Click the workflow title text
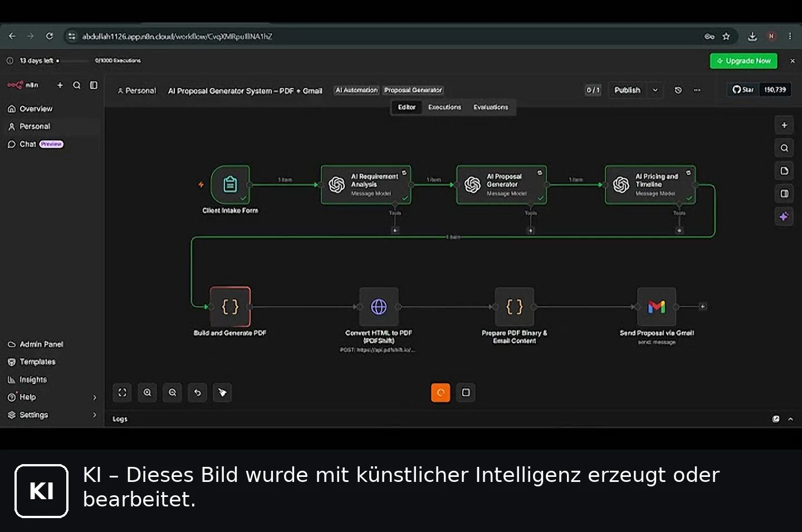Image resolution: width=802 pixels, height=532 pixels. [245, 91]
